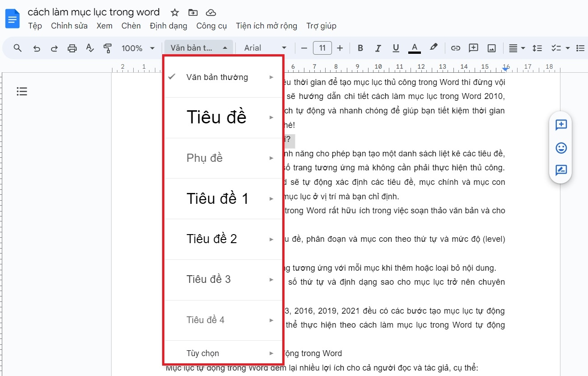Open the zoom 100% dropdown
Image resolution: width=588 pixels, height=376 pixels.
point(138,48)
